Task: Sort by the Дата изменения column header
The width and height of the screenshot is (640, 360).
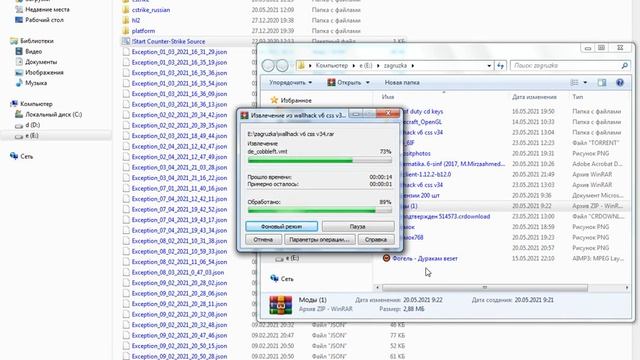Action: tap(534, 97)
